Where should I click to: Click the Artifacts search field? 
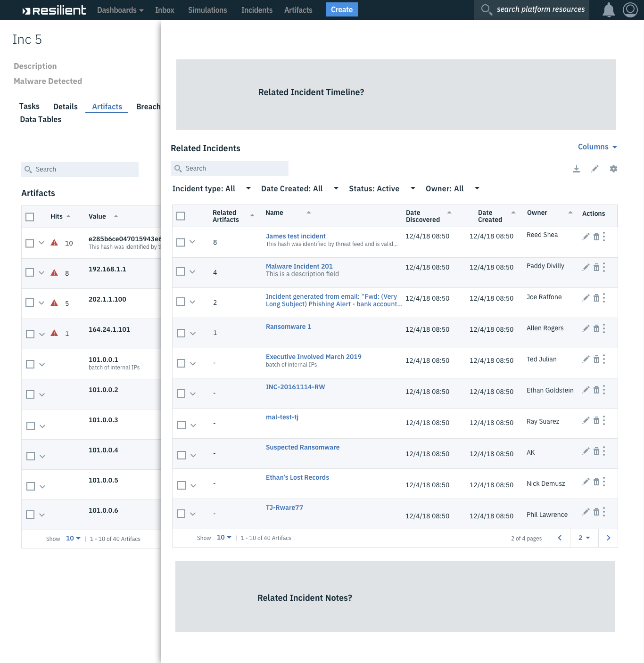(80, 169)
